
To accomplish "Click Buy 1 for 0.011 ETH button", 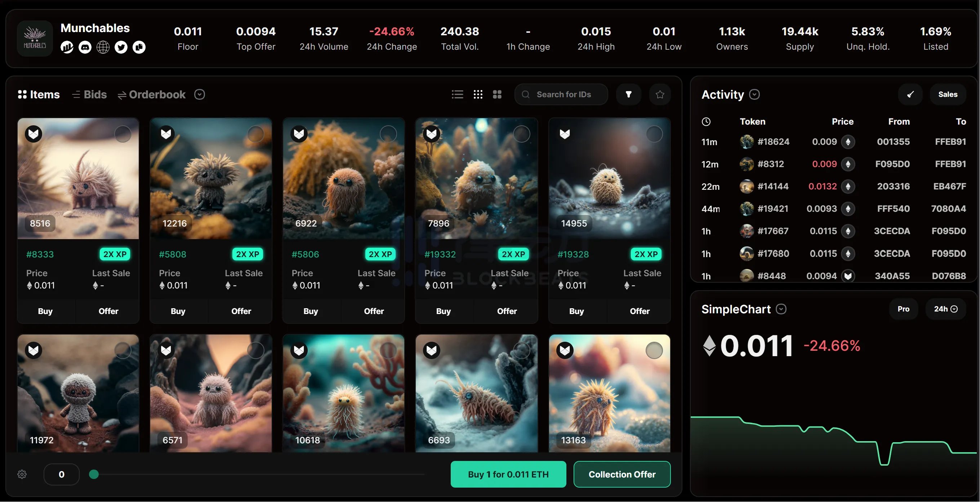I will (508, 474).
